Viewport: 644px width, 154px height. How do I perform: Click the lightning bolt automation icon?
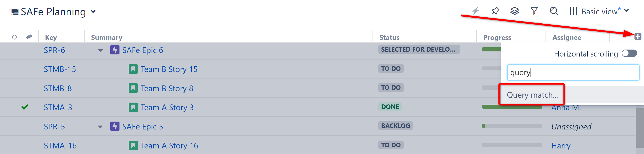475,11
